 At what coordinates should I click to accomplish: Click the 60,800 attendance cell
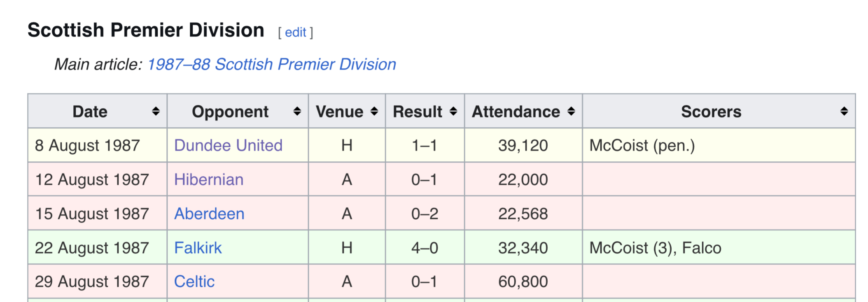523,281
